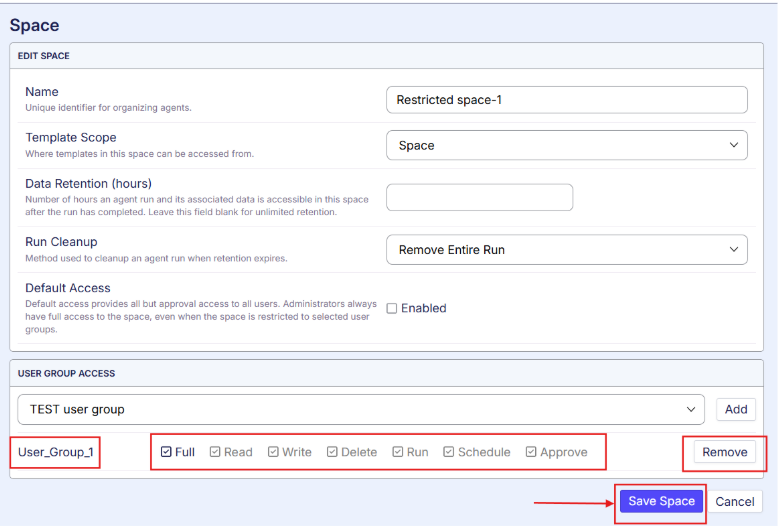
Task: Click the Save Space button
Action: (661, 501)
